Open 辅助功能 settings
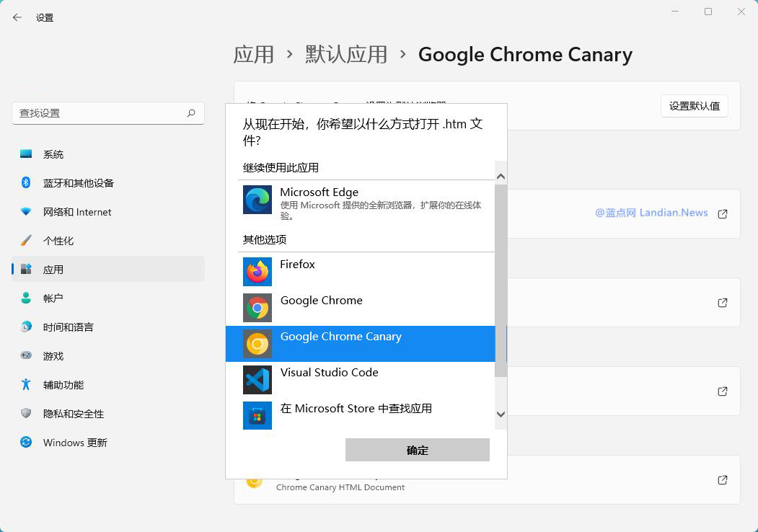The width and height of the screenshot is (758, 532). click(108, 384)
